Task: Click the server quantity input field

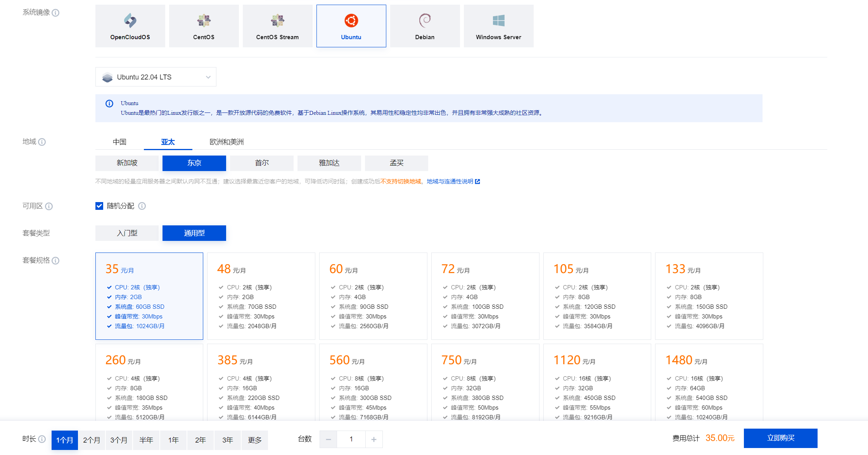Action: (351, 439)
